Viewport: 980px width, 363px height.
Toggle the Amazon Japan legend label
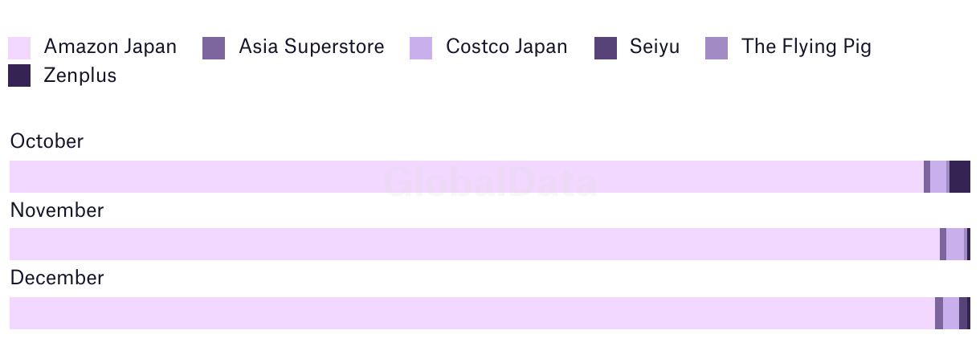pos(110,47)
